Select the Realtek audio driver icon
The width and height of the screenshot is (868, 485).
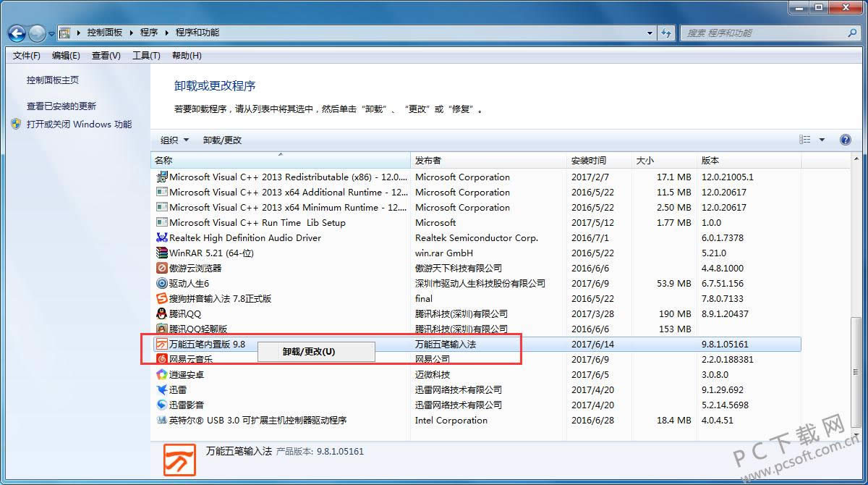point(162,238)
